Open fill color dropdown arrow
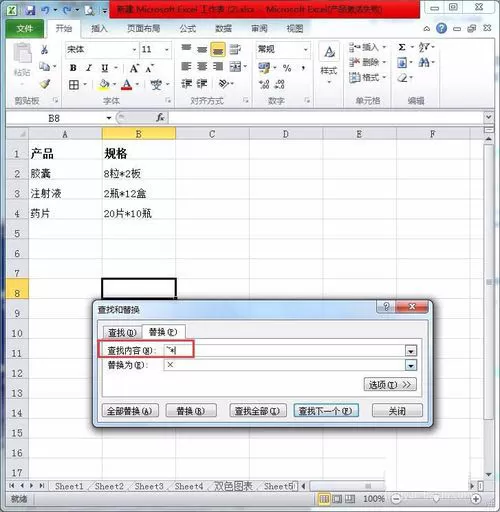This screenshot has width=500, height=512. point(114,85)
